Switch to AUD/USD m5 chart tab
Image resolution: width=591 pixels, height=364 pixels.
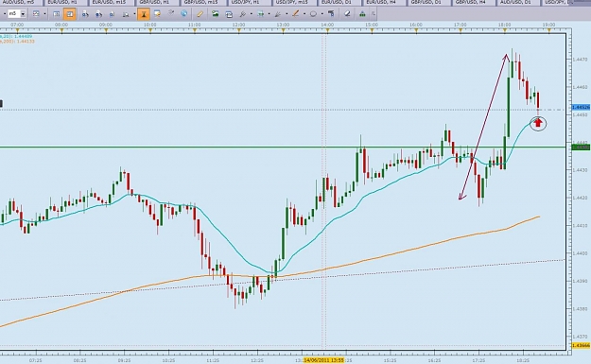pos(20,2)
